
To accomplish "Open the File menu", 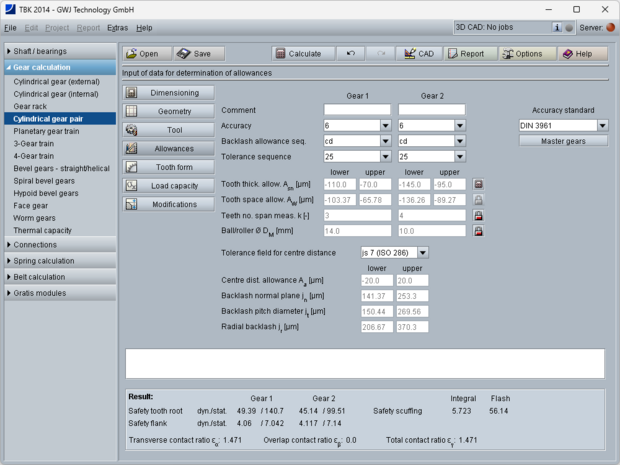I will coord(12,28).
